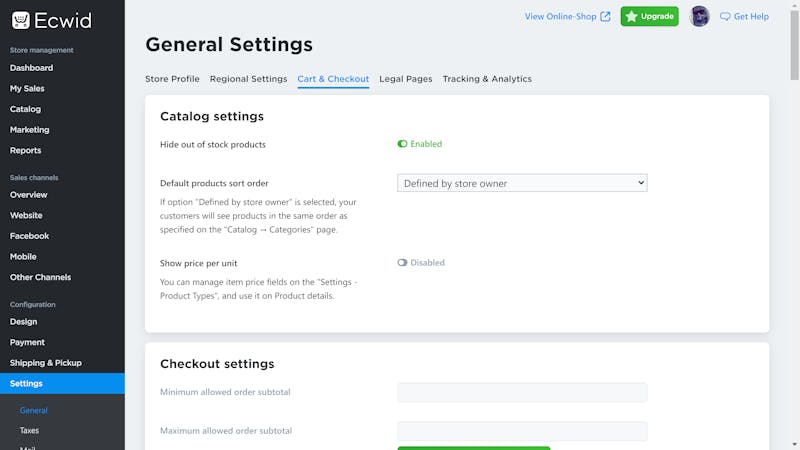
Task: Switch to the Store Profile tab
Action: (172, 79)
